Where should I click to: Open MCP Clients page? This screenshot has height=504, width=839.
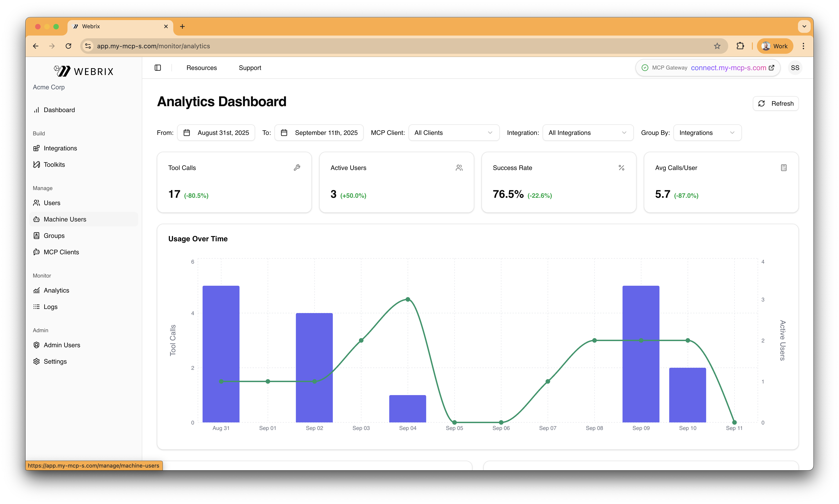tap(61, 252)
